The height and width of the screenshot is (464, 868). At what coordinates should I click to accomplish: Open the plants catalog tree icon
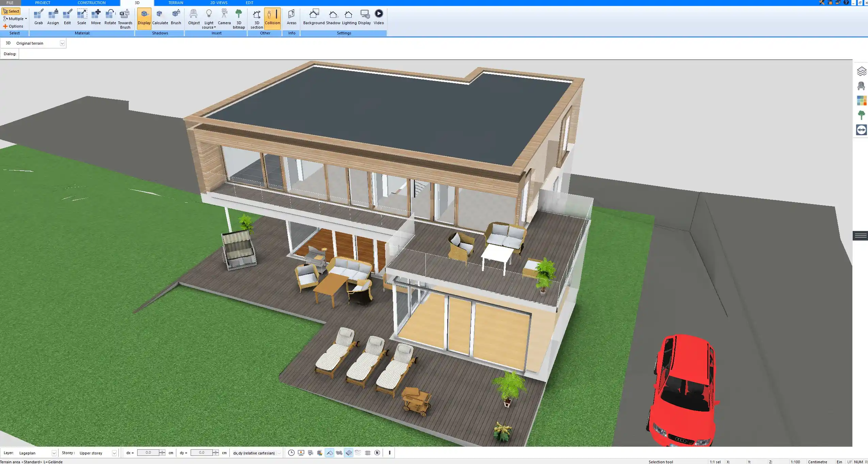(861, 115)
